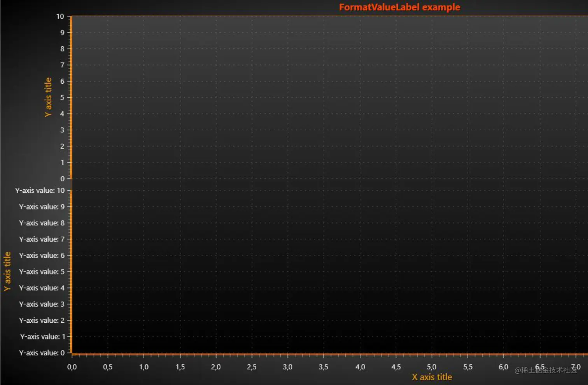Pick the X-axis label "3,5"
The image size is (588, 385).
tap(324, 367)
